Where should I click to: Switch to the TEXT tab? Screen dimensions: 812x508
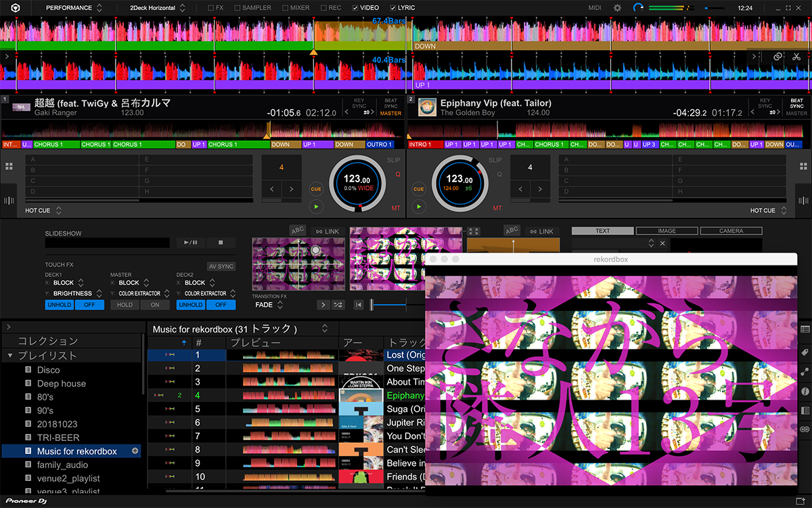603,231
